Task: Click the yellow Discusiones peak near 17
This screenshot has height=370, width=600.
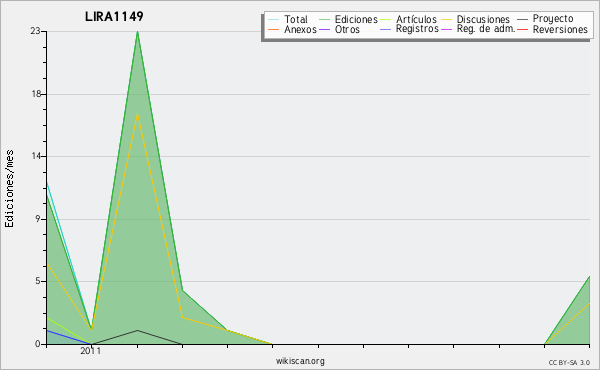Action: (x=137, y=113)
